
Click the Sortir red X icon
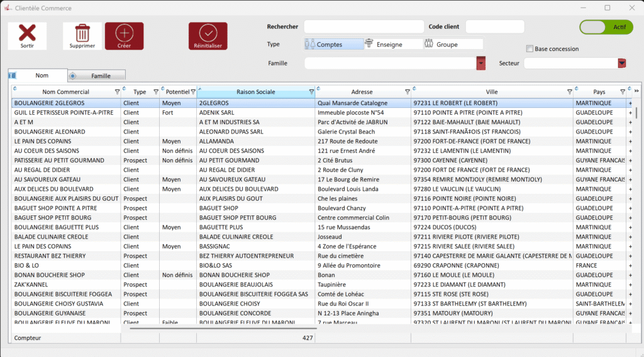click(27, 33)
